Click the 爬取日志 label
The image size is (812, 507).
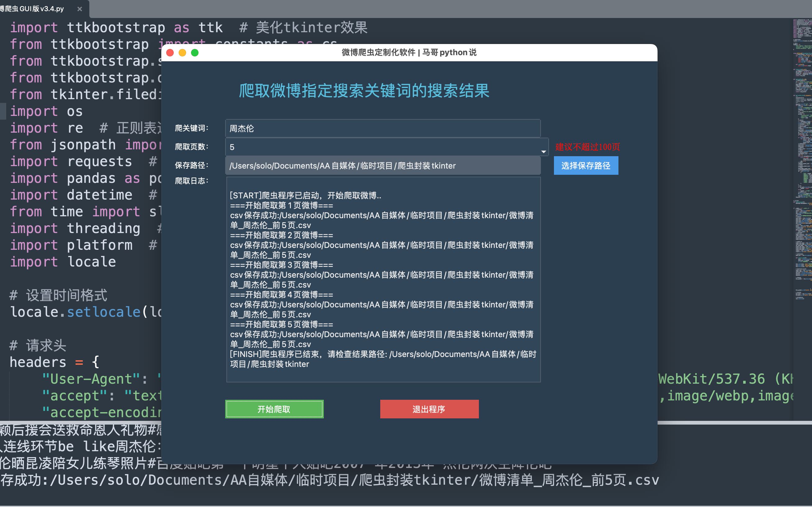(192, 181)
